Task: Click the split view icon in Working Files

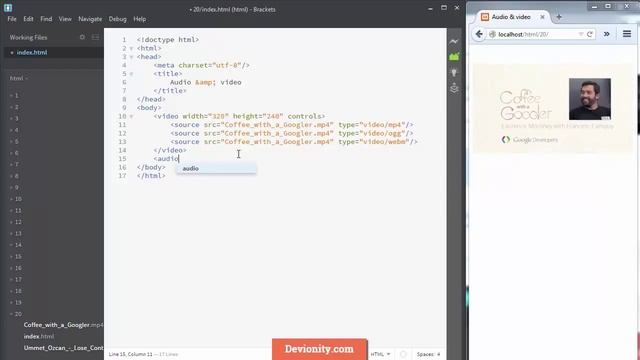Action: tap(96, 37)
